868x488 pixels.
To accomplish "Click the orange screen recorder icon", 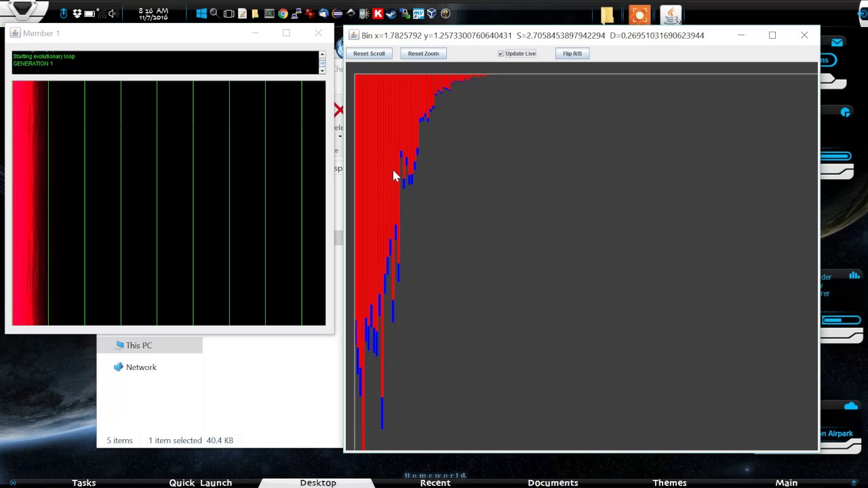I will 639,15.
